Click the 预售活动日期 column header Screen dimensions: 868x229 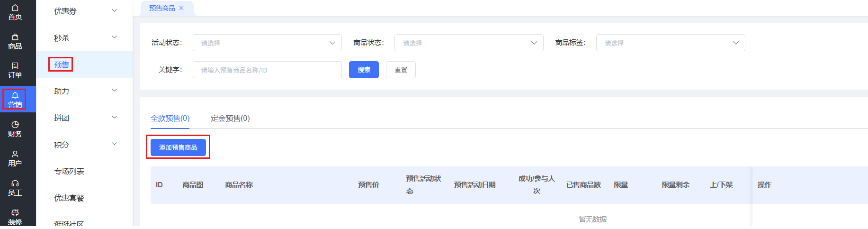(x=474, y=185)
